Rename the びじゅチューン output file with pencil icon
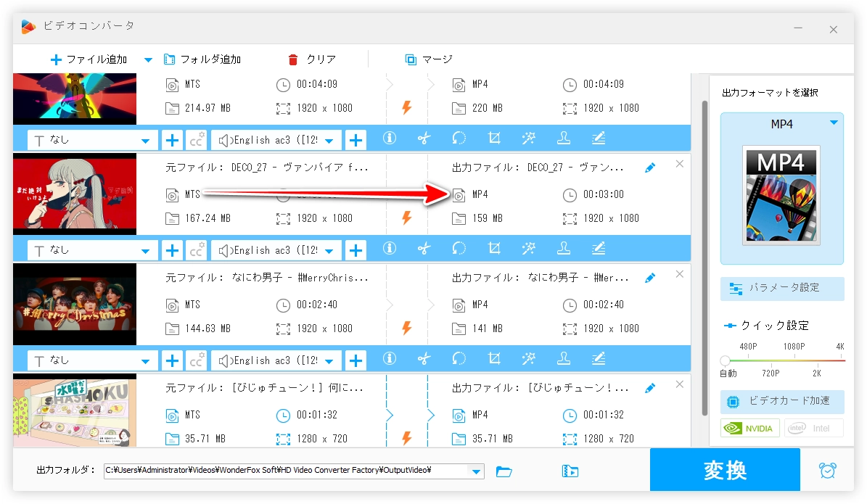This screenshot has height=504, width=867. click(x=650, y=388)
